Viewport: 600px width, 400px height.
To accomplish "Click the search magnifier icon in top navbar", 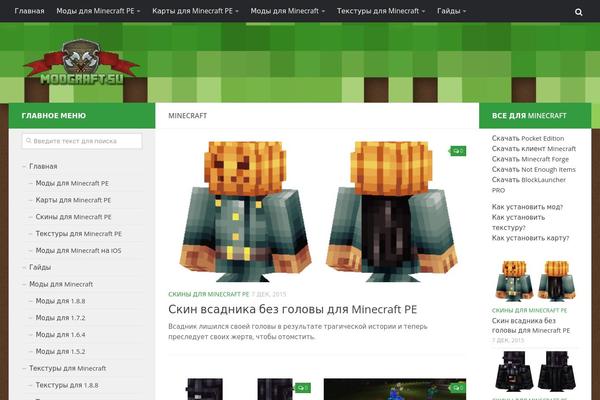I will [x=578, y=12].
